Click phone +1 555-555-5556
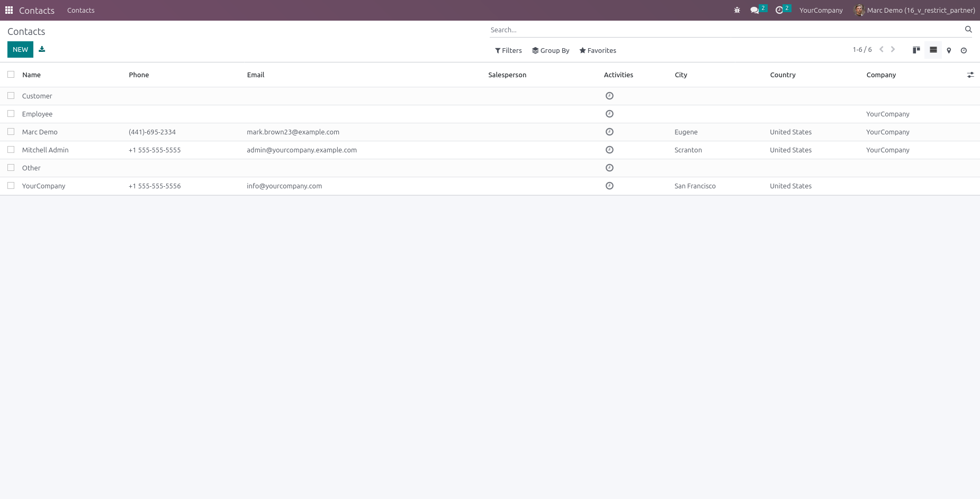 coord(155,186)
